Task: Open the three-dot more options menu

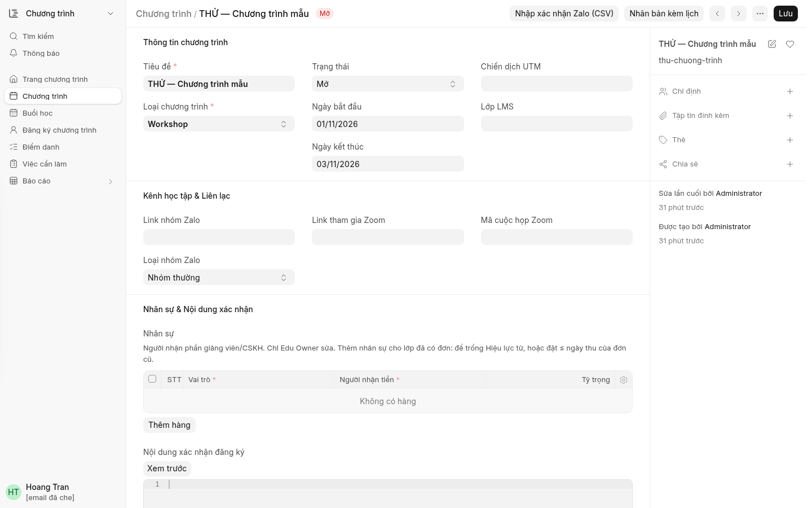Action: pos(760,14)
